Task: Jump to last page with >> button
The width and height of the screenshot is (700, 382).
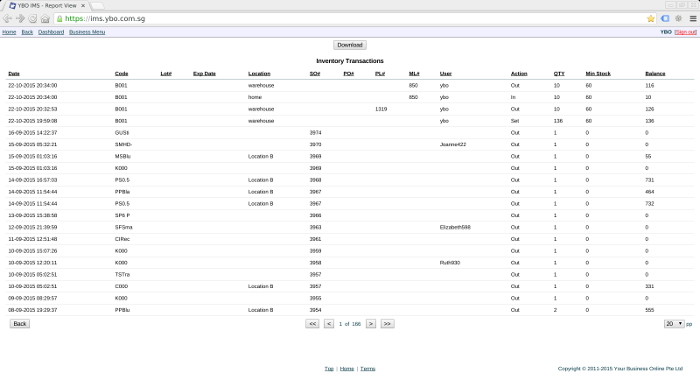Action: pyautogui.click(x=387, y=324)
